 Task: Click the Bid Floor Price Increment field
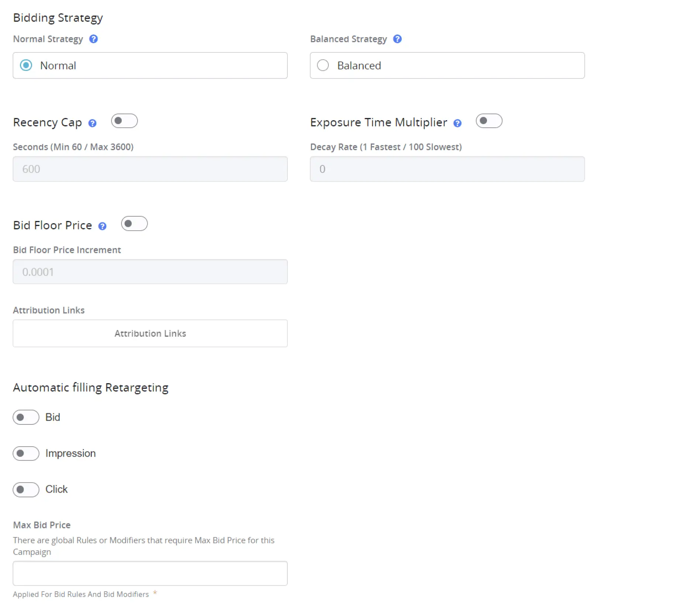click(150, 272)
